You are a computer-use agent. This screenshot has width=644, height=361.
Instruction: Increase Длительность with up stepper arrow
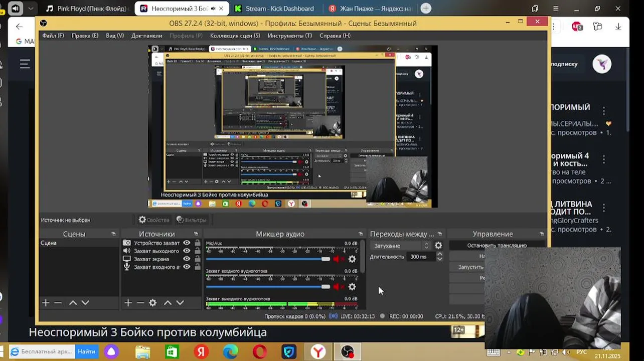click(440, 254)
